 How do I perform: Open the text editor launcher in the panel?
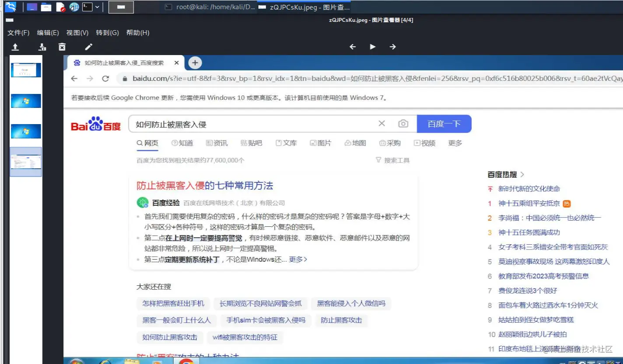tap(60, 7)
